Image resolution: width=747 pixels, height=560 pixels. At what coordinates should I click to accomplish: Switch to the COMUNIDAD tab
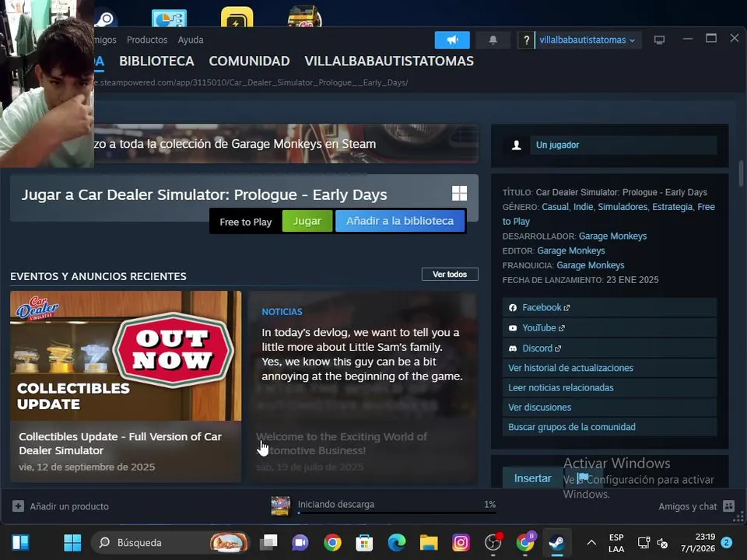[249, 61]
